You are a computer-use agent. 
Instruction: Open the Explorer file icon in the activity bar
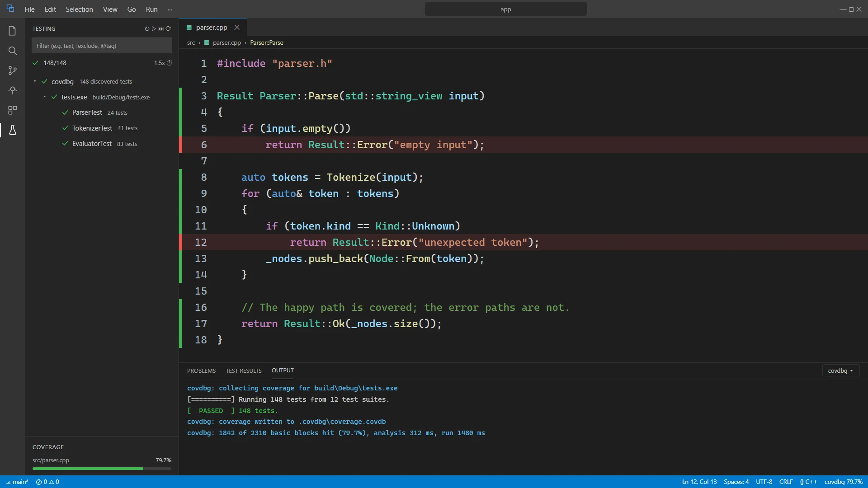12,31
